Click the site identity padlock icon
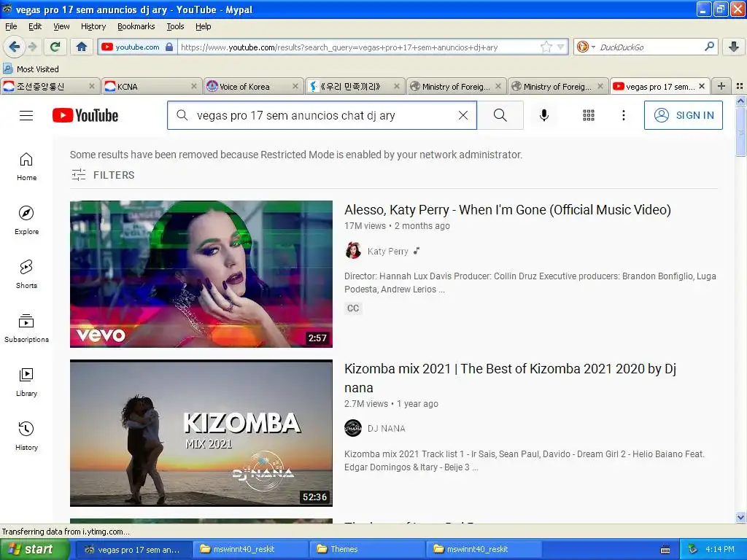747x560 pixels. pos(169,47)
